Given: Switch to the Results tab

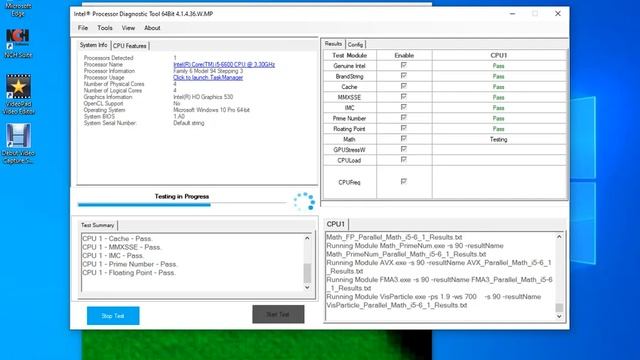Looking at the screenshot, I should 333,44.
